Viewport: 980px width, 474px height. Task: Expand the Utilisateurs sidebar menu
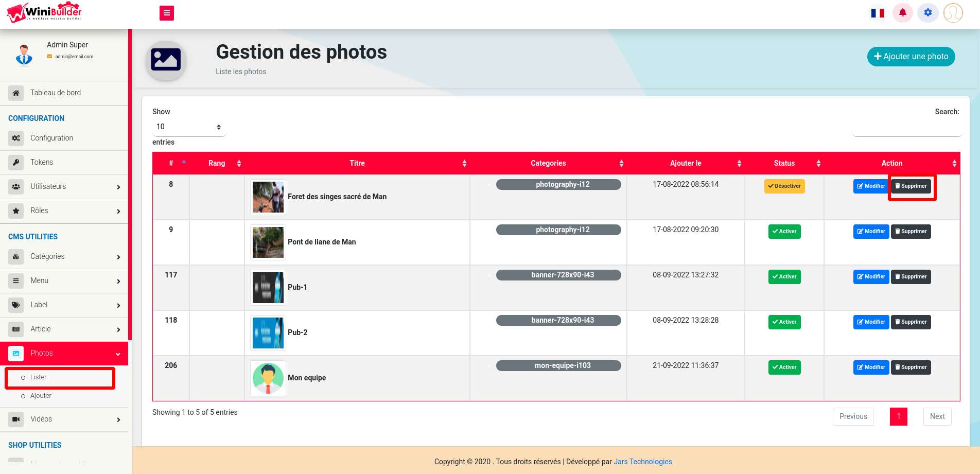(64, 187)
